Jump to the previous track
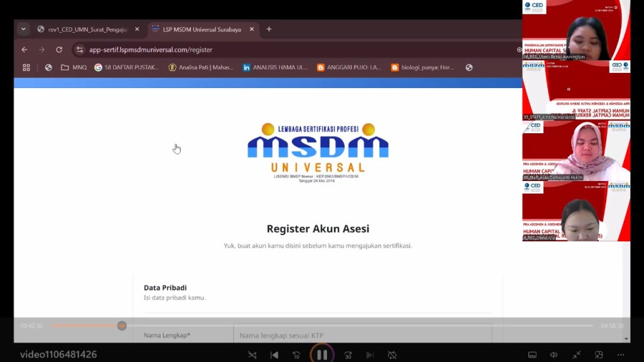 [274, 355]
